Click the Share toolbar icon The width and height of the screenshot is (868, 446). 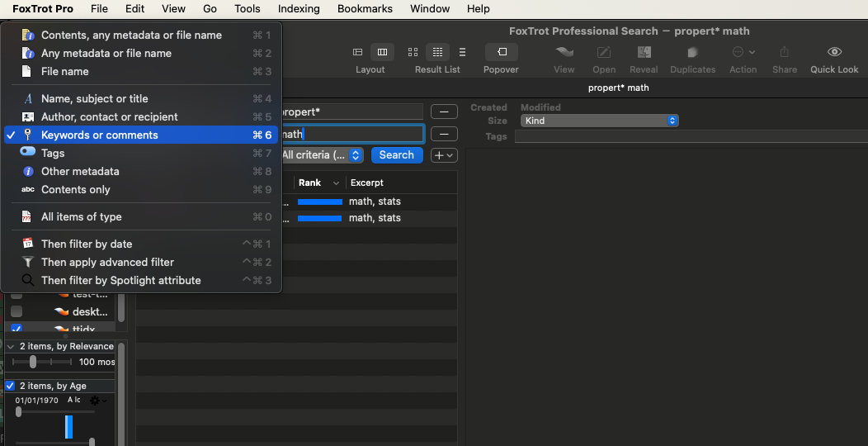784,52
